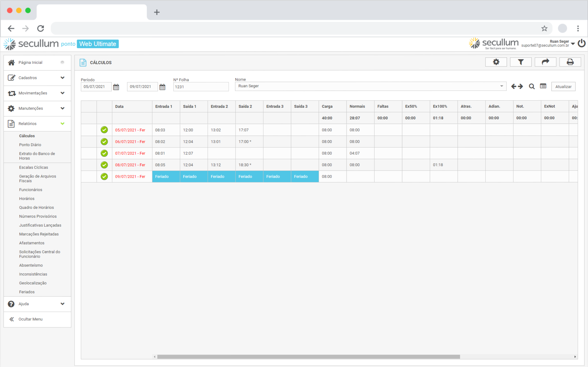
Task: Click the list view icon near Atualizar
Action: click(543, 86)
